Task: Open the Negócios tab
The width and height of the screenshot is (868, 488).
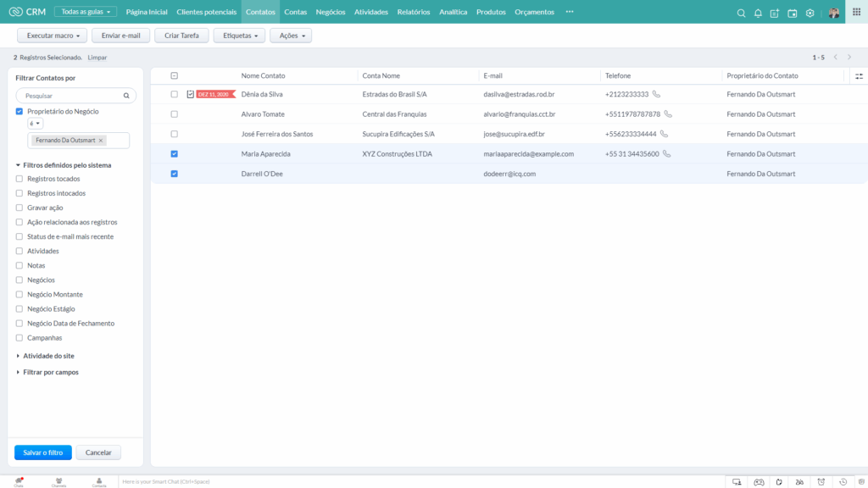Action: coord(331,12)
